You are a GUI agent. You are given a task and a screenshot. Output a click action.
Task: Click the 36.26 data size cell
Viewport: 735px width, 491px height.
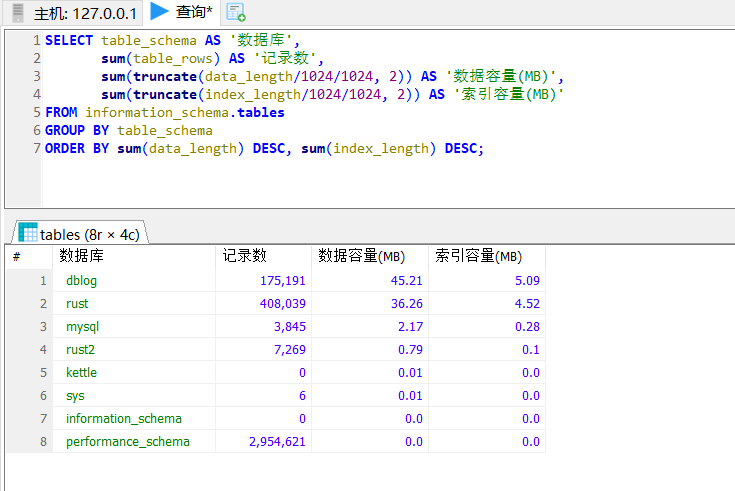[370, 303]
